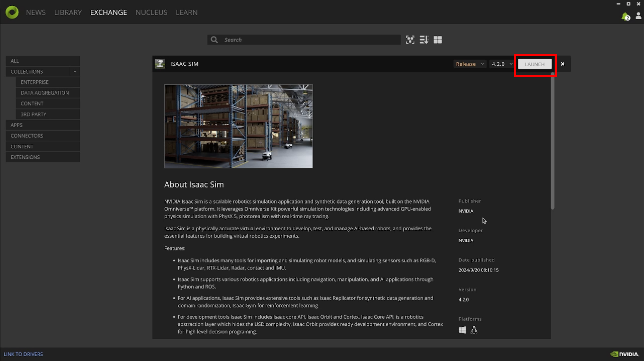Close the Isaac Sim details panel
Viewport: 644px width, 361px height.
coord(562,64)
